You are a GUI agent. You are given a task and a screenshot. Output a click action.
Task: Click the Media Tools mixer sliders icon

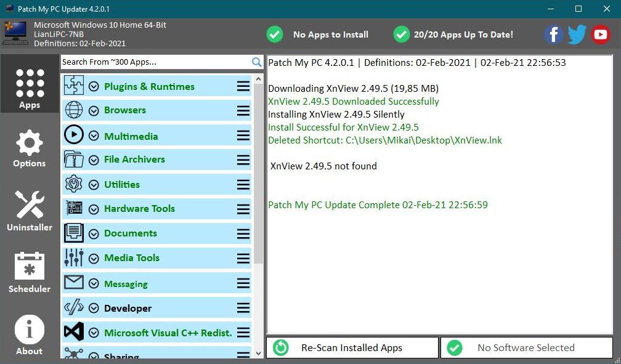pos(74,257)
